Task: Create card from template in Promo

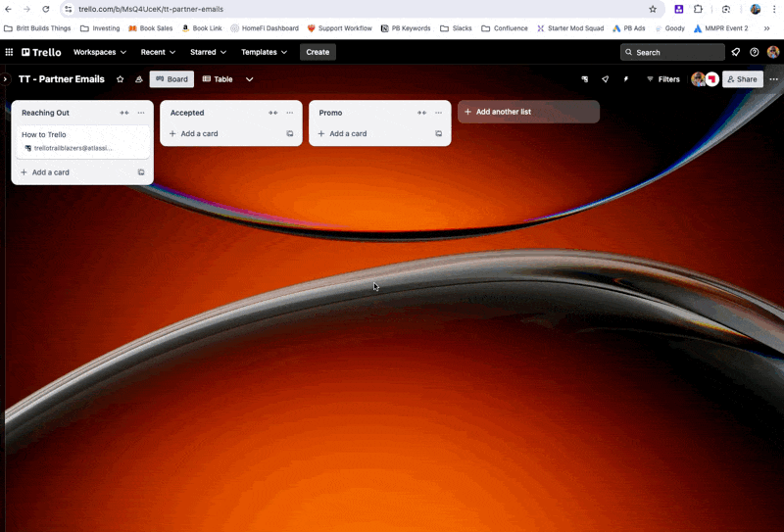Action: (438, 134)
